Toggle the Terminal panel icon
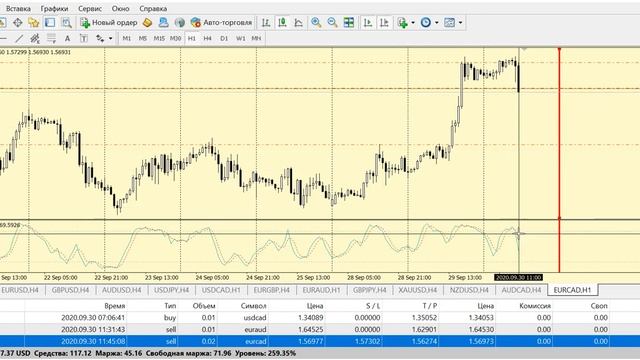 click(x=50, y=23)
